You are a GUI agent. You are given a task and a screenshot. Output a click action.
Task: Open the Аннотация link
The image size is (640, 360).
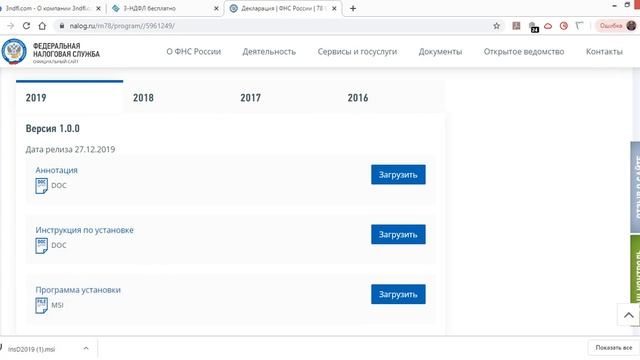click(56, 170)
